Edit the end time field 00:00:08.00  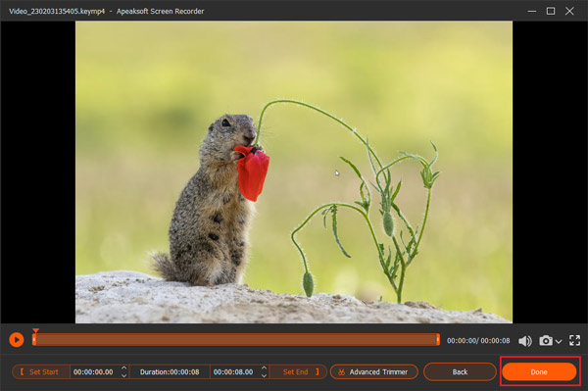233,371
